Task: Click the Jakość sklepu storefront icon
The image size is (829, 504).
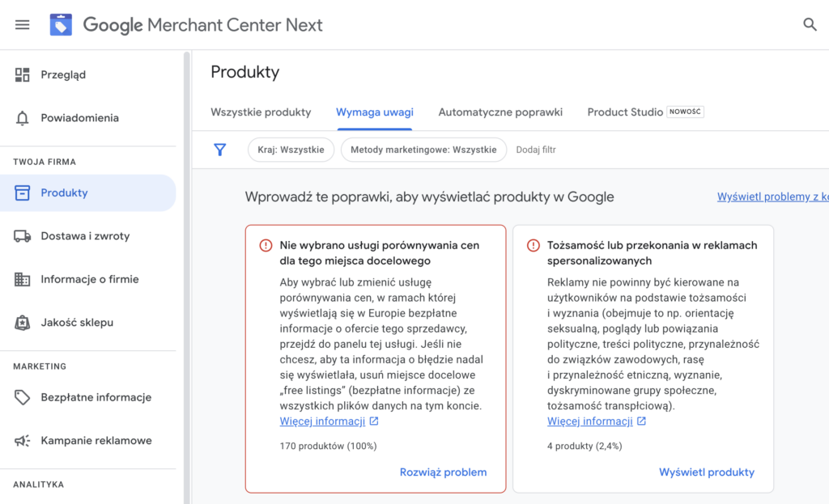Action: [x=23, y=323]
